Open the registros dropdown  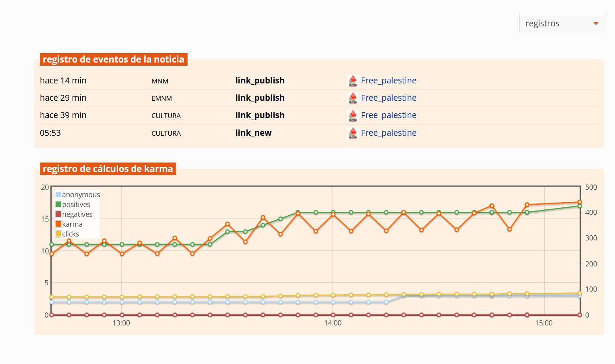point(563,23)
